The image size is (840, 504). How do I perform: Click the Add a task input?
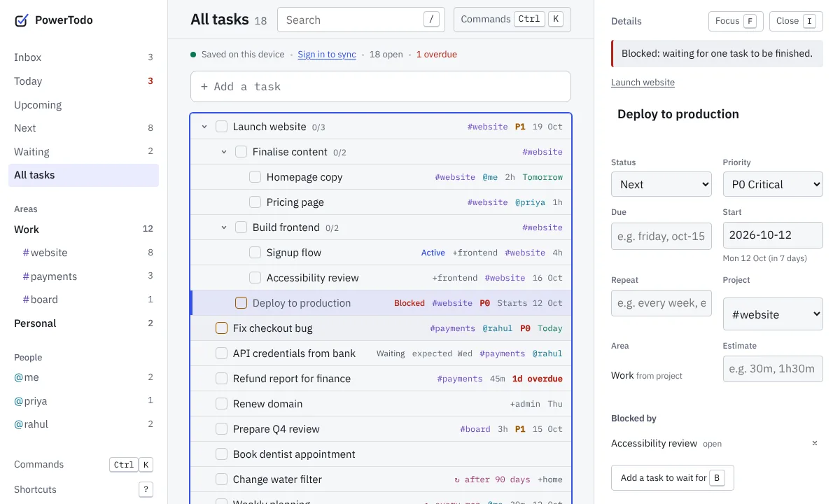pyautogui.click(x=381, y=87)
